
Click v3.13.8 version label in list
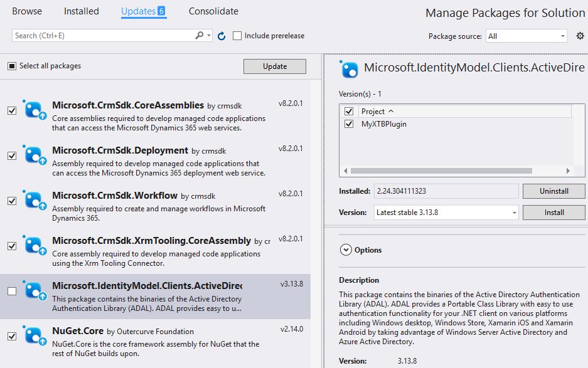292,284
